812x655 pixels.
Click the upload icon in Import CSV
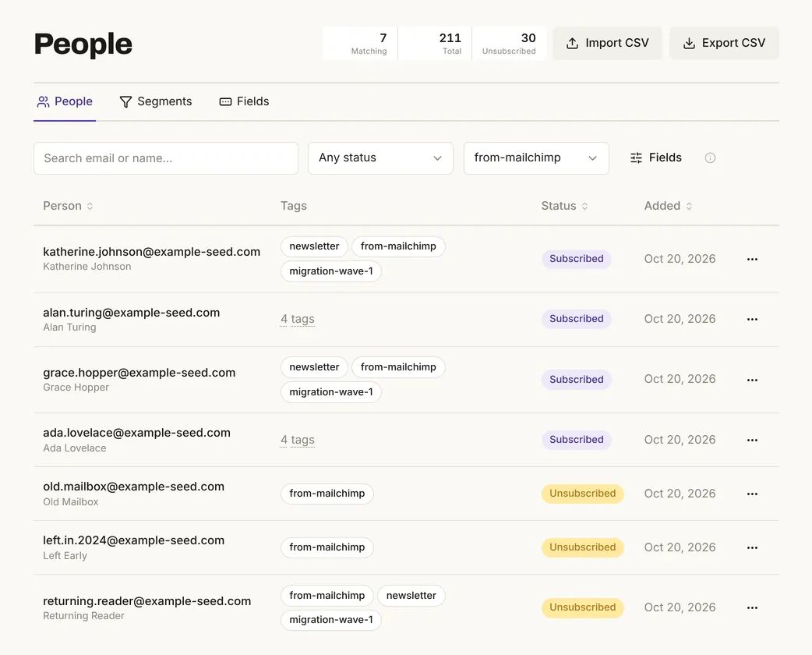(572, 44)
